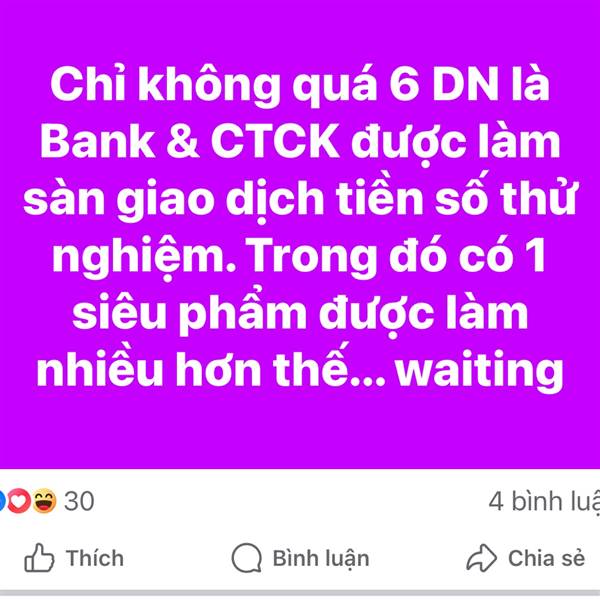View reactions list via count 30
600x600 pixels.
point(79,501)
